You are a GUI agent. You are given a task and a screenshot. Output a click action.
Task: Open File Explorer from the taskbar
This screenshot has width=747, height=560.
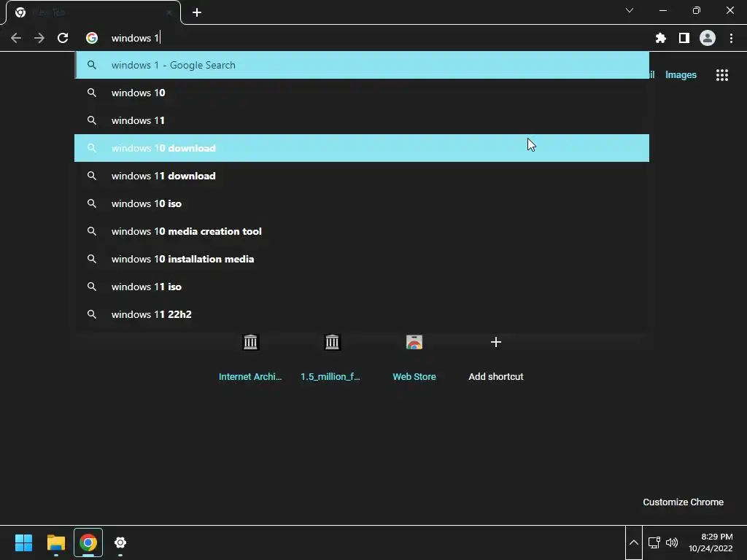55,542
